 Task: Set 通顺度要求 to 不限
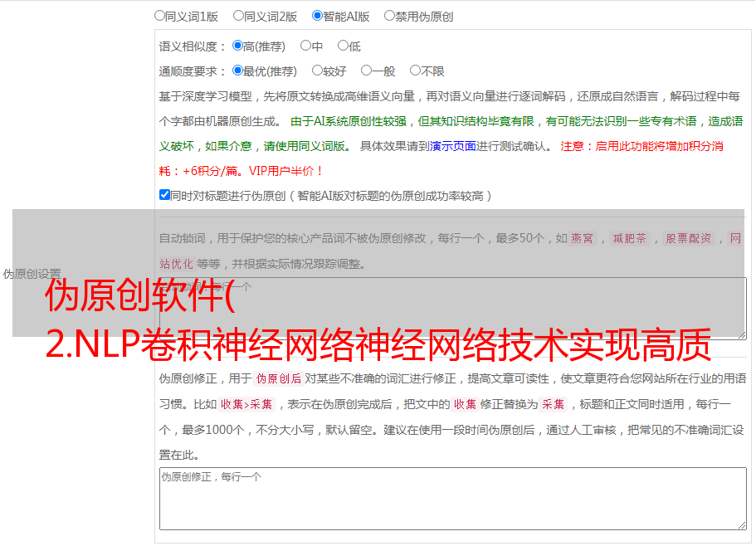tap(415, 71)
